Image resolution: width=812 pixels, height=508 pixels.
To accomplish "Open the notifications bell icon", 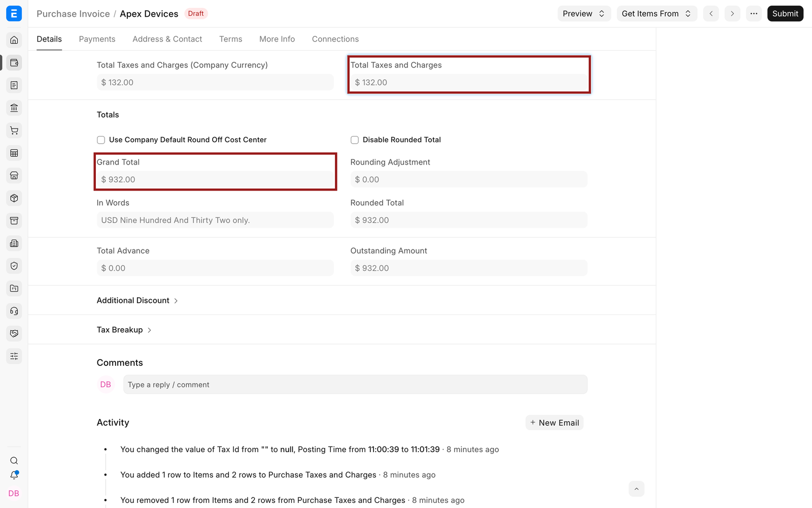I will pyautogui.click(x=14, y=475).
